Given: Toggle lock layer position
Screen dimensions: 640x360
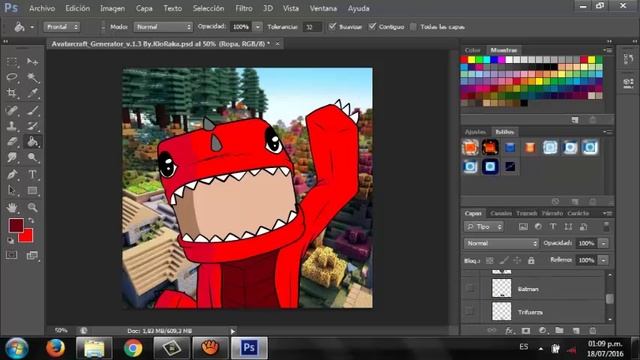Looking at the screenshot, I should click(x=517, y=260).
